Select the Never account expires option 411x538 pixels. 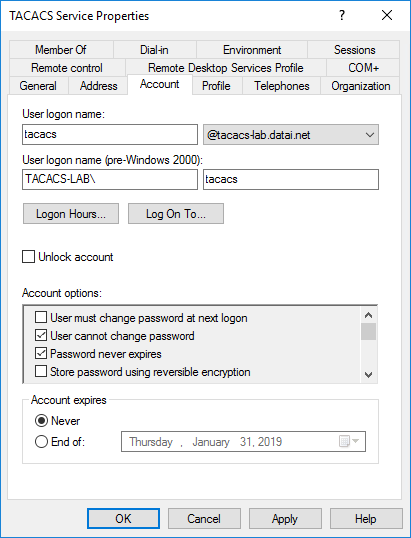tap(41, 421)
